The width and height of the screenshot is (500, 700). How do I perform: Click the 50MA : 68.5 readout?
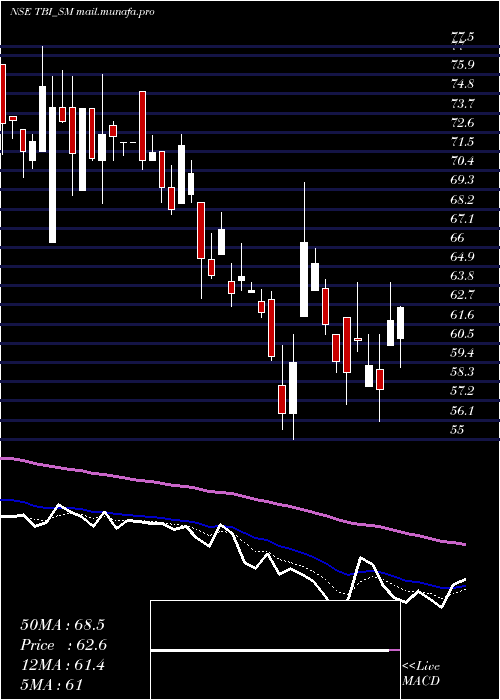click(x=62, y=625)
